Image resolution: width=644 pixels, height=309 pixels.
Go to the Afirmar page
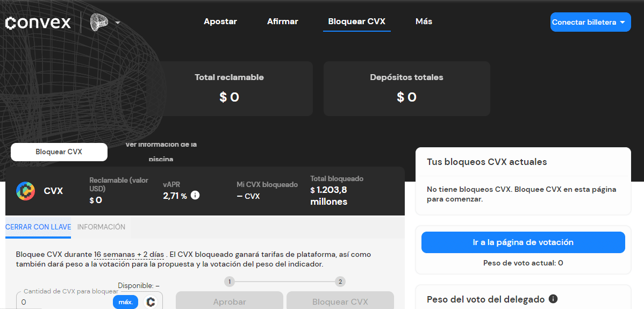283,21
